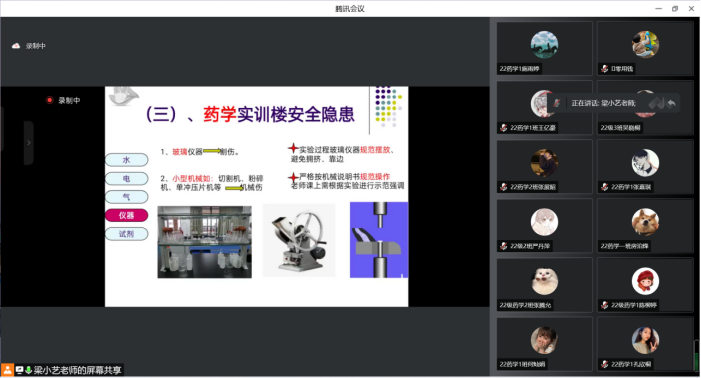701x378 pixels.
Task: Click the horse riders avatar tile
Action: (544, 44)
